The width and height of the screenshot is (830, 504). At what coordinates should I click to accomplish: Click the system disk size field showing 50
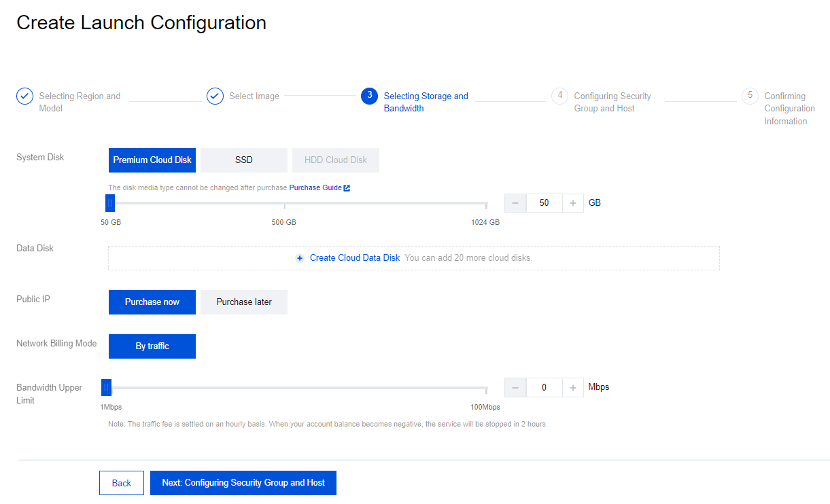(x=544, y=203)
